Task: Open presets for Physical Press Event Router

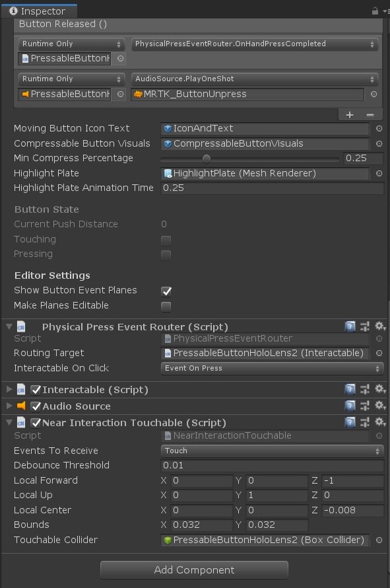Action: click(365, 326)
